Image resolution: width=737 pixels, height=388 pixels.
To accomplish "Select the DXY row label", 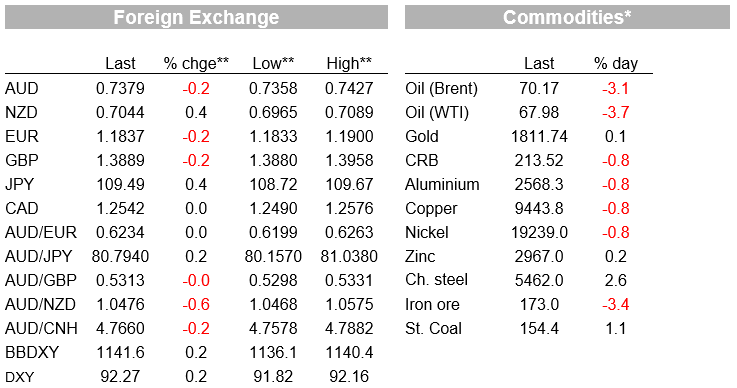I will point(20,377).
